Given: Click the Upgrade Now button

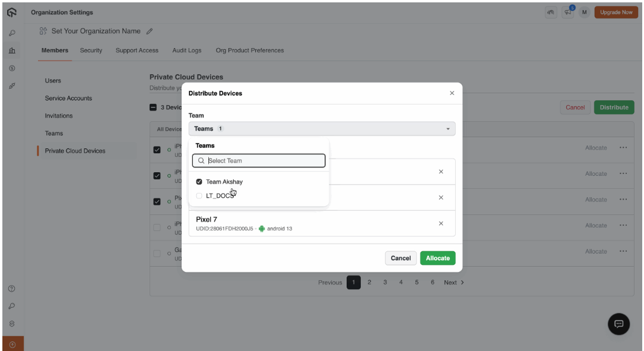Looking at the screenshot, I should tap(616, 11).
